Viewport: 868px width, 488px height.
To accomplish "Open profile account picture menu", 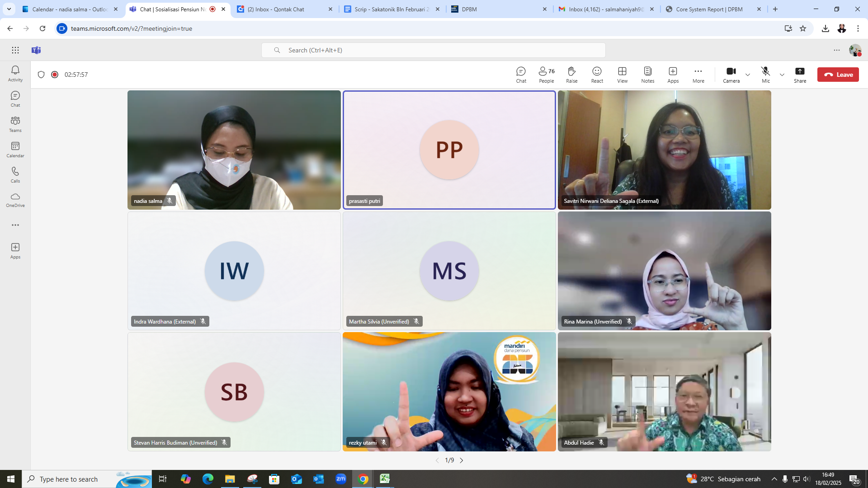I will coord(855,50).
